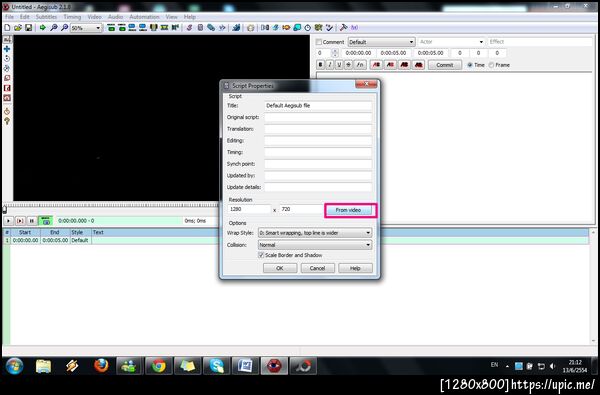Open the font face chooser (fn)
Screen dimensions: 600x395
tap(360, 65)
